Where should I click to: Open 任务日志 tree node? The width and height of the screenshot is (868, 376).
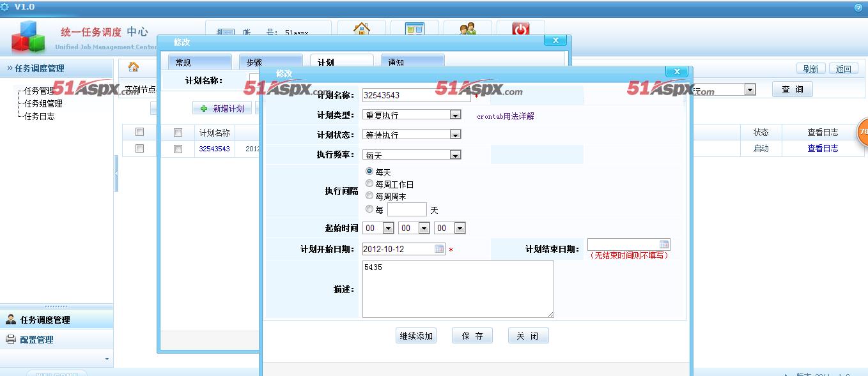pos(40,116)
